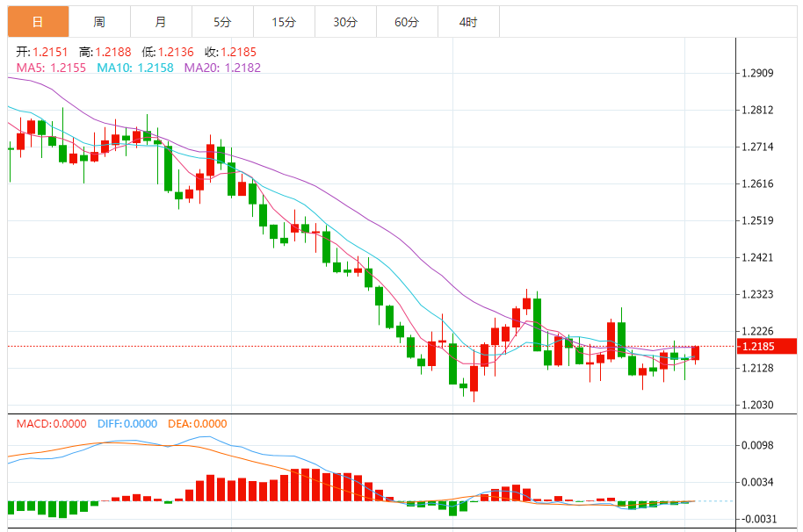Click the 1.2714 price axis label
This screenshot has width=803, height=532.
tap(757, 147)
